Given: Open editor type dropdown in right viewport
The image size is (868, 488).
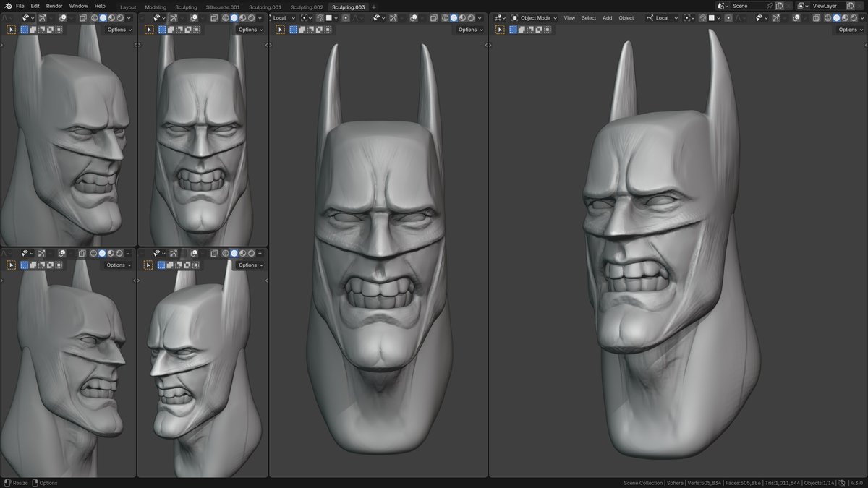Looking at the screenshot, I should tap(500, 18).
